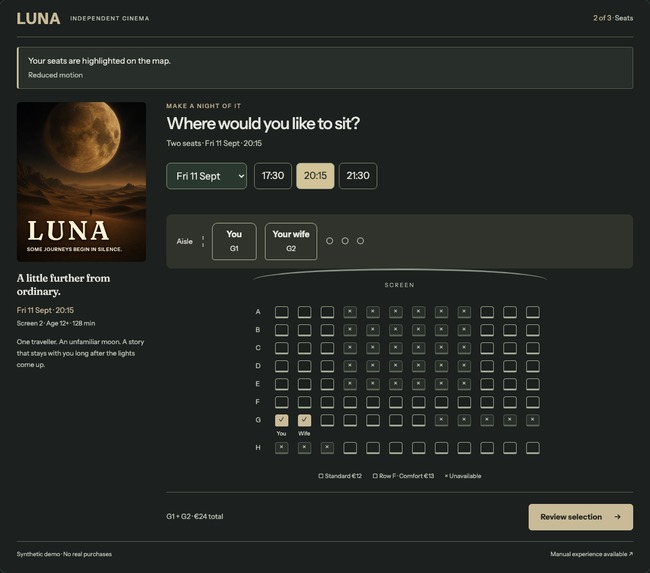This screenshot has width=650, height=573.
Task: Select seat H9 in row H
Action: click(464, 448)
